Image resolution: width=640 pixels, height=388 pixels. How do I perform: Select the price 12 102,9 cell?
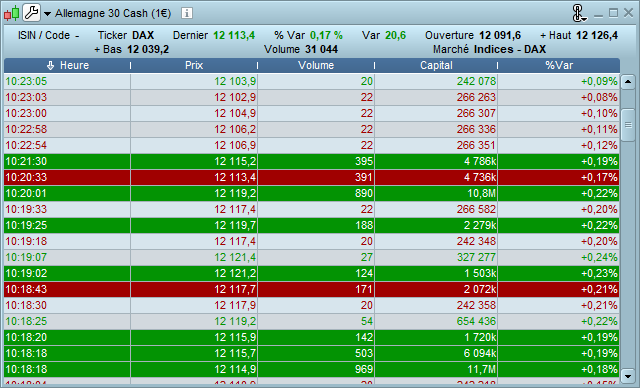194,98
